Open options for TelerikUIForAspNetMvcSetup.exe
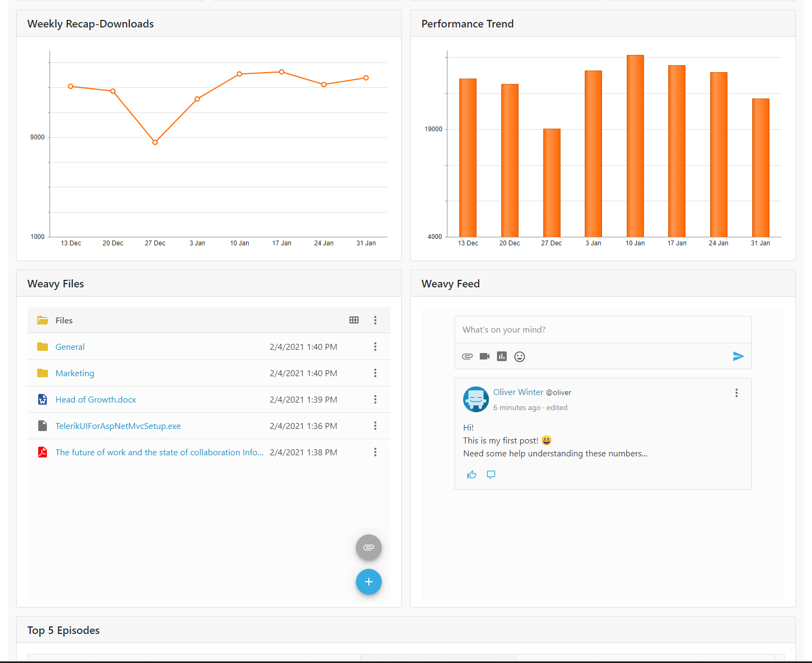The height and width of the screenshot is (663, 812). (x=375, y=426)
